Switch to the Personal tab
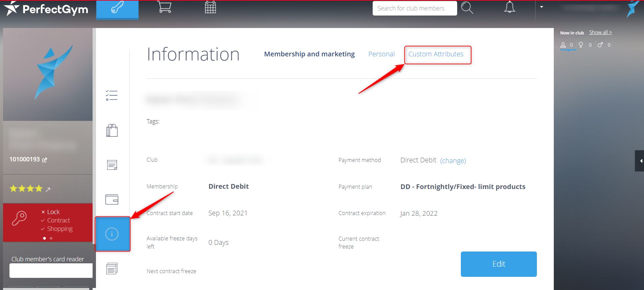The image size is (644, 290). [x=381, y=54]
